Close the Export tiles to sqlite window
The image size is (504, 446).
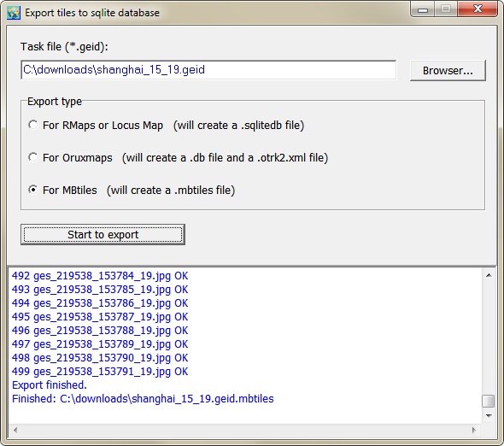coord(478,9)
